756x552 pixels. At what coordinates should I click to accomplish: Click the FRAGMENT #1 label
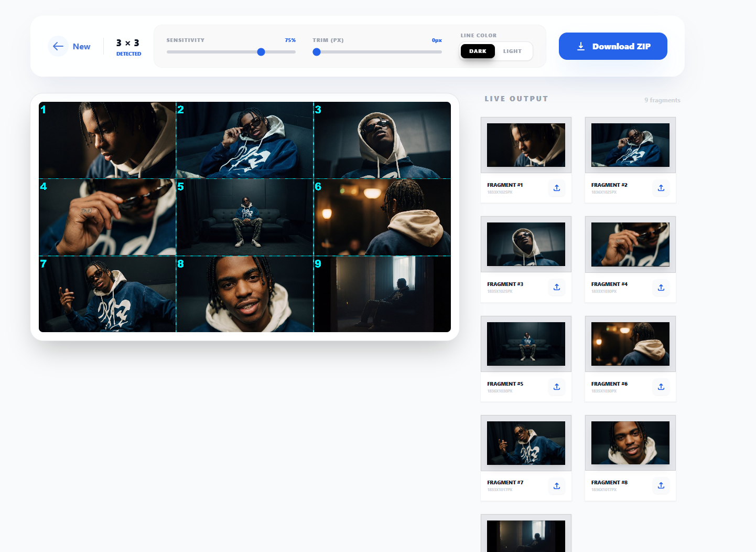[x=505, y=185]
